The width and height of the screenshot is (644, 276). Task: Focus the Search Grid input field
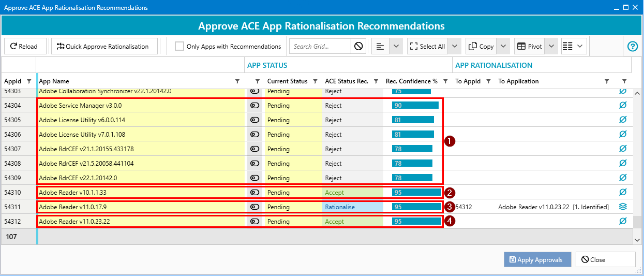tap(320, 46)
